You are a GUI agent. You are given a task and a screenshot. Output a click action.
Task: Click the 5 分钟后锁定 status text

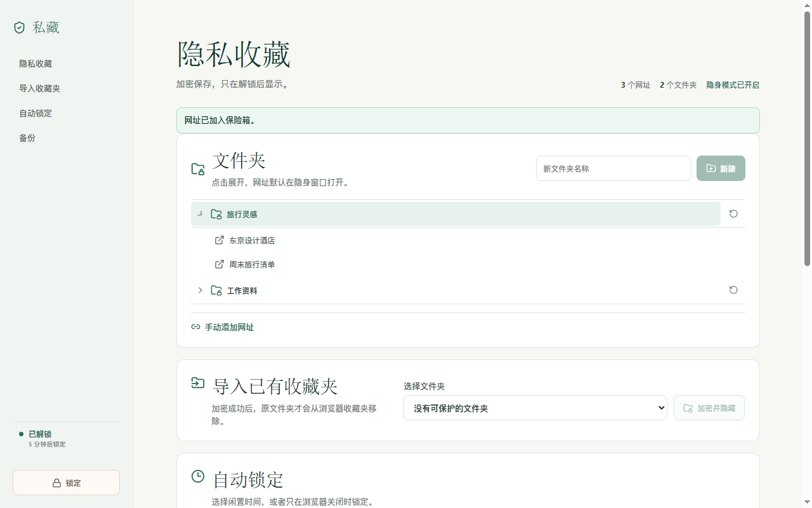coord(47,444)
